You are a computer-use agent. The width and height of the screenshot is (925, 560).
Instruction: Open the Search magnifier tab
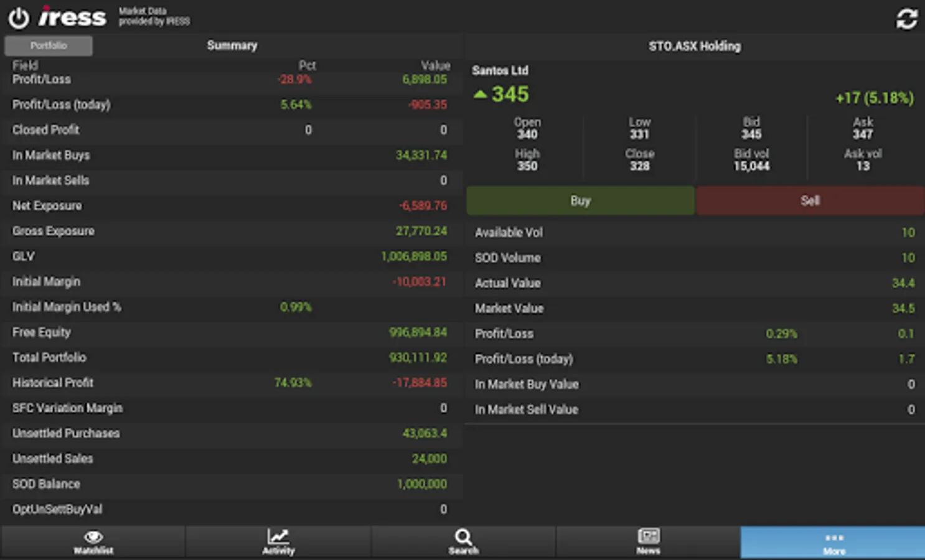pyautogui.click(x=464, y=542)
